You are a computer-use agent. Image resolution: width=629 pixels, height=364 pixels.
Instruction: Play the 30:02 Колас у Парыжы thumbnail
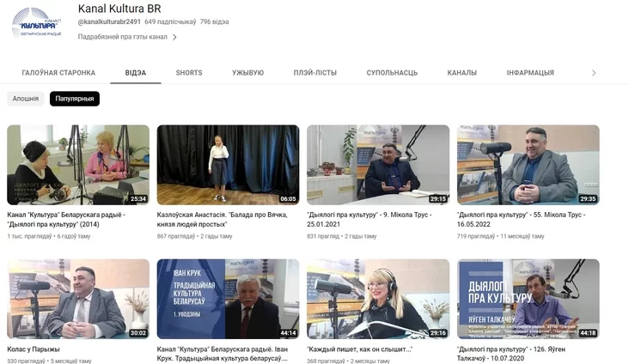point(78,299)
